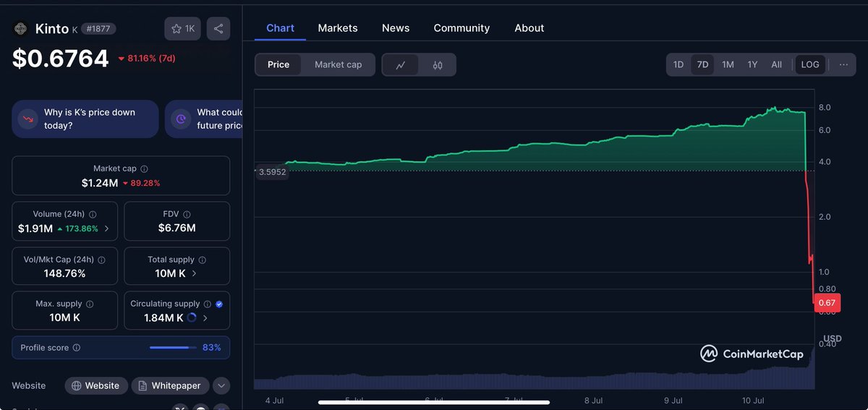Click info icon next to FDV
Image resolution: width=868 pixels, height=410 pixels.
(187, 214)
